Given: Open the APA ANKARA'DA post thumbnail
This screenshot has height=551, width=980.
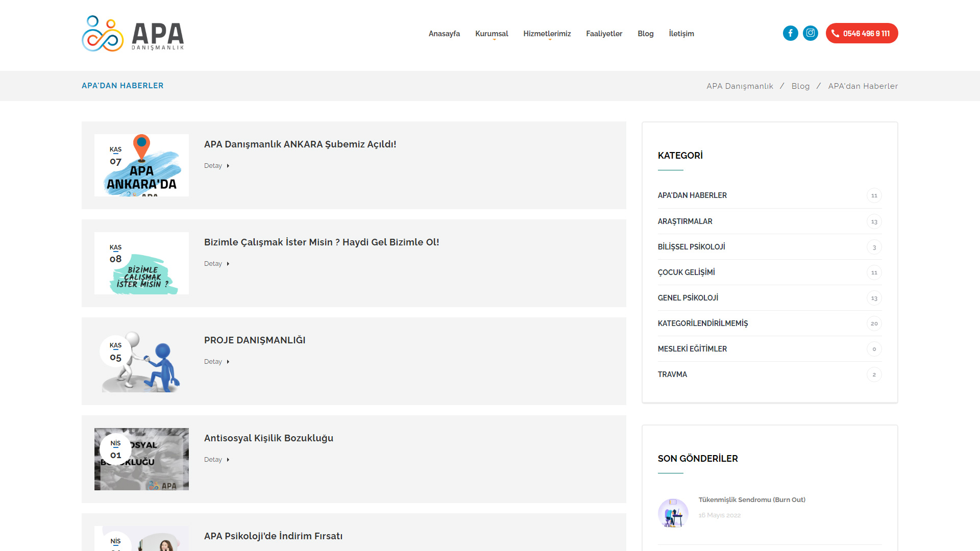Looking at the screenshot, I should point(141,165).
